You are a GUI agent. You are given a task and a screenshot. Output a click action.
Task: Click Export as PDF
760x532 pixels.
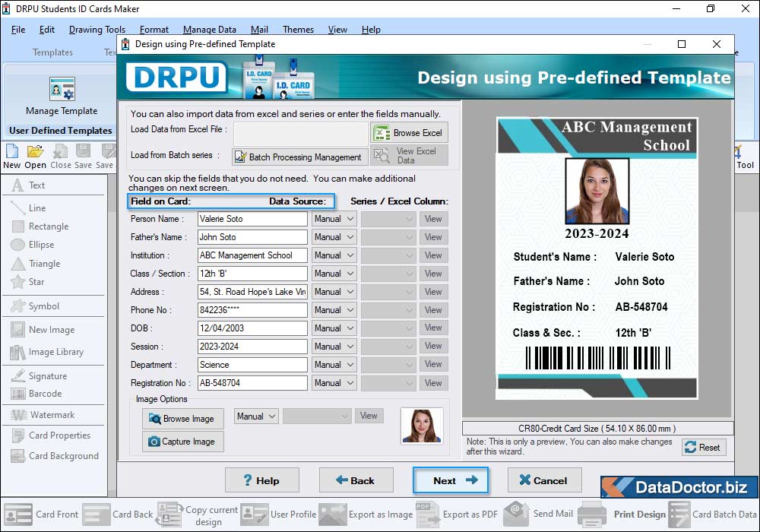tap(457, 514)
